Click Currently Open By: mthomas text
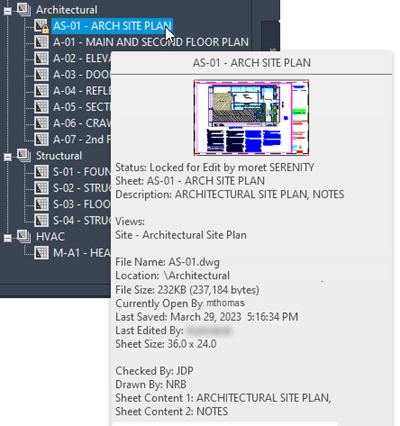Image resolution: width=400 pixels, height=426 pixels. [180, 303]
